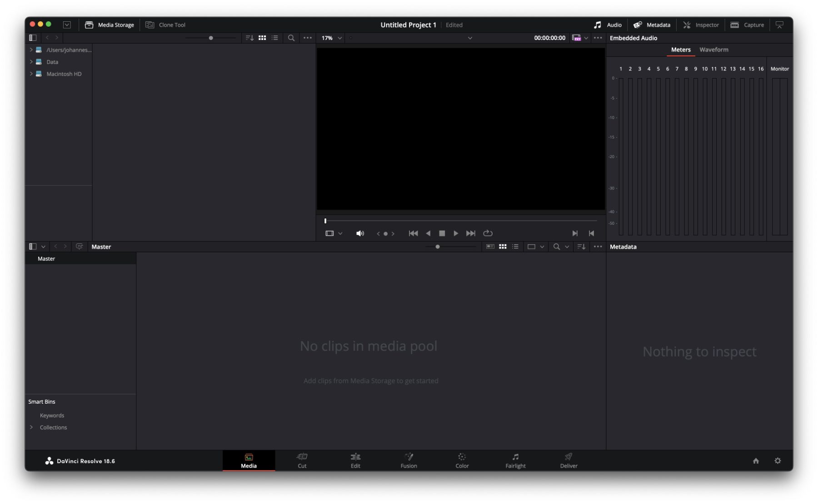Screen dimensions: 818x504
Task: Click the viewer play forward button
Action: coord(455,233)
